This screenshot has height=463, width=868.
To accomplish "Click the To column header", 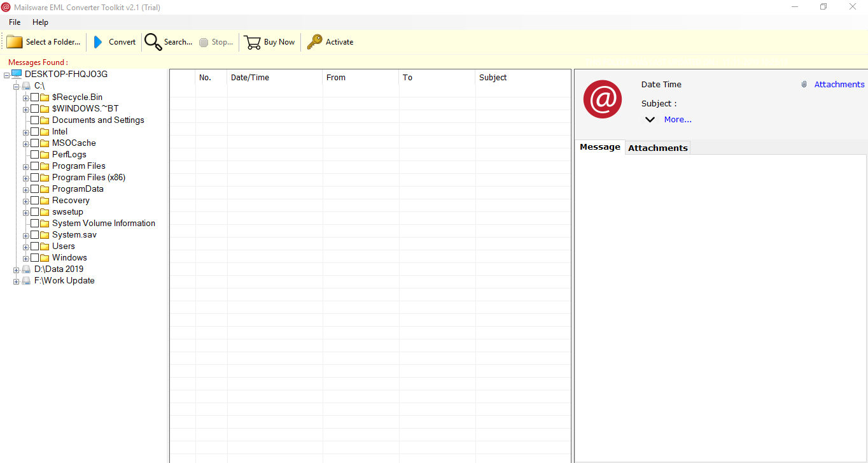I will 437,78.
